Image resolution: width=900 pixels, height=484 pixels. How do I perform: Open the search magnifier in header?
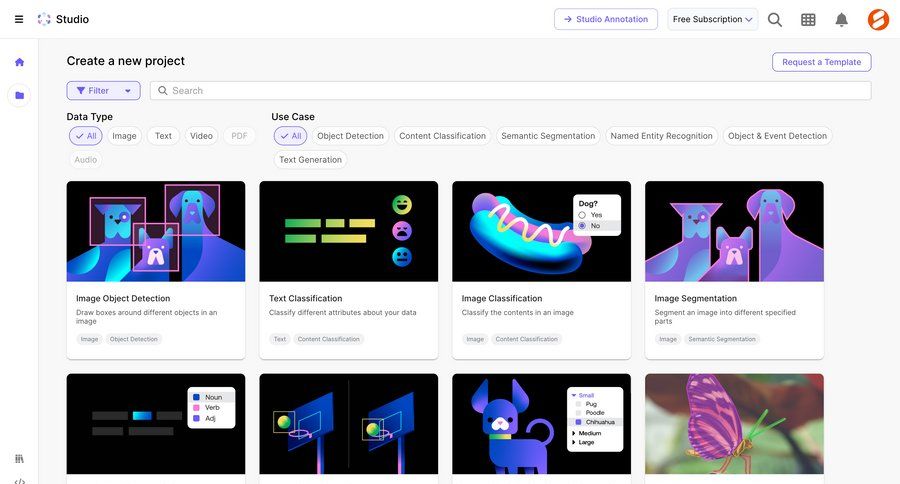[x=775, y=20]
